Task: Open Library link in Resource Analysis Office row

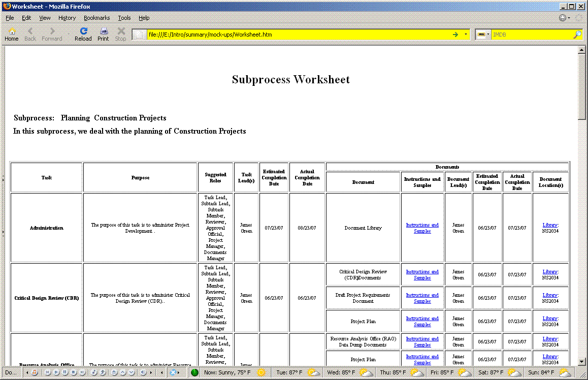Action: pos(550,339)
